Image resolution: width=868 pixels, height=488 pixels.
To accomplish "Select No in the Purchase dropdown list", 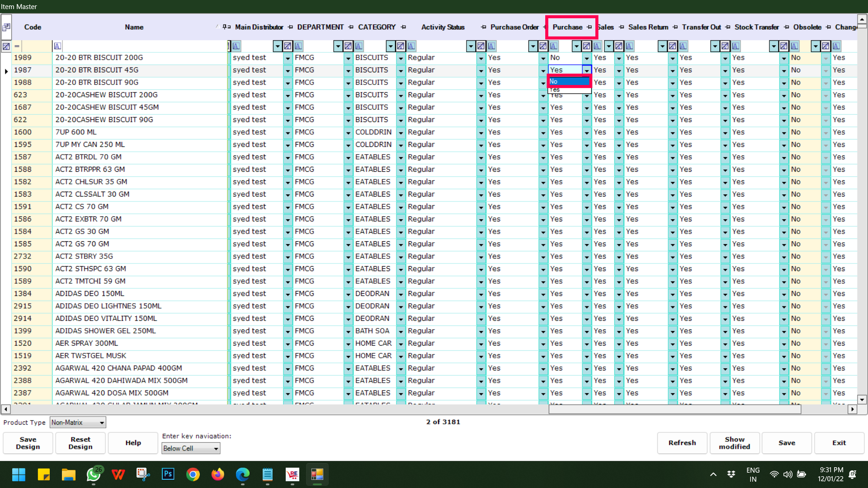I will coord(568,81).
